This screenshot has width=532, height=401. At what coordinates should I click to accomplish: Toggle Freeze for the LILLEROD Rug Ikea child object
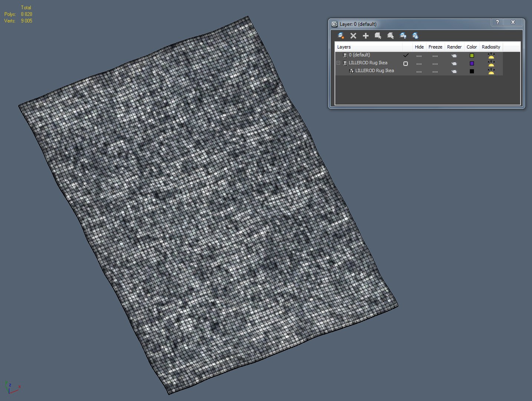[435, 72]
